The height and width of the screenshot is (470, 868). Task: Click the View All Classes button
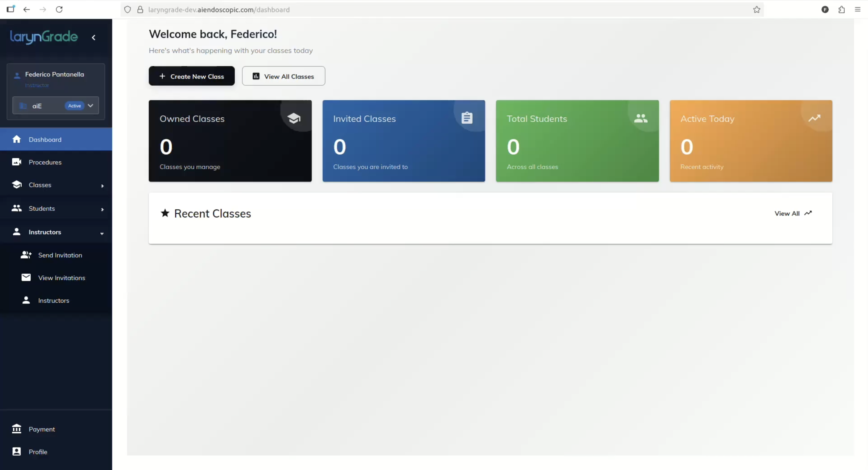pyautogui.click(x=283, y=76)
